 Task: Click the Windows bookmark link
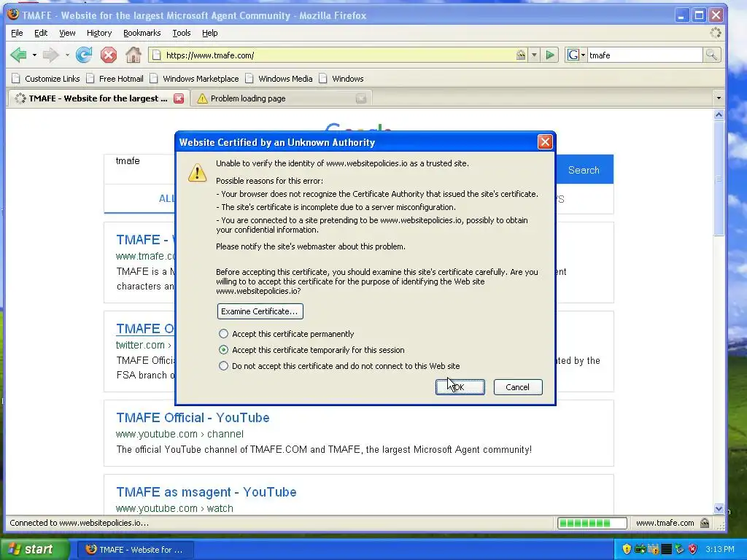pos(341,79)
